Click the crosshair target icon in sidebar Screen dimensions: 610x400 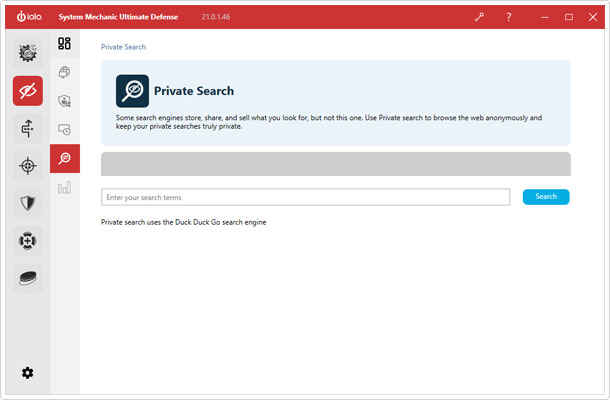pyautogui.click(x=28, y=166)
